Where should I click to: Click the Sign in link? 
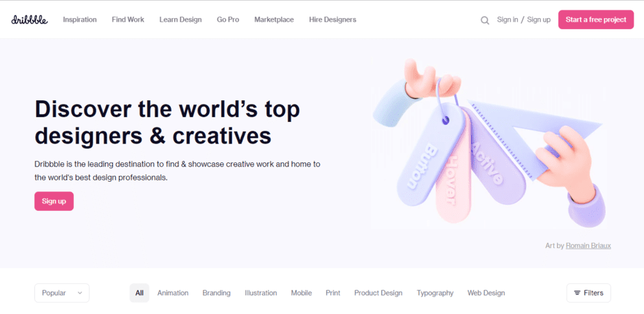[507, 19]
